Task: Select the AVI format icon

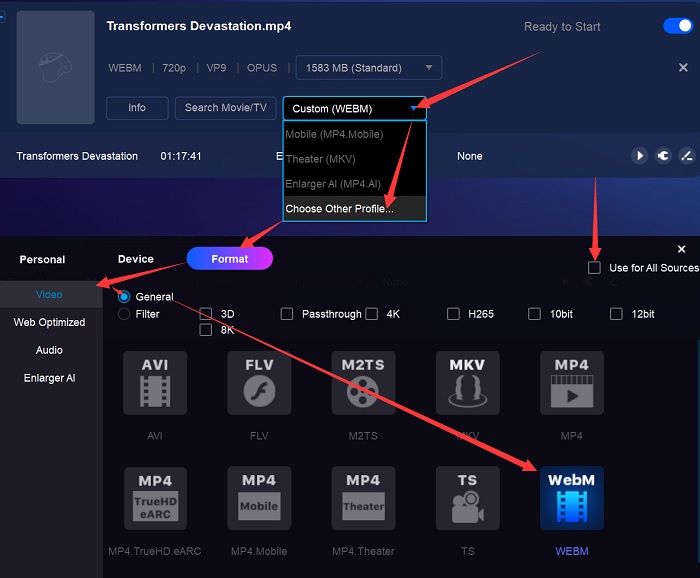Action: [155, 383]
